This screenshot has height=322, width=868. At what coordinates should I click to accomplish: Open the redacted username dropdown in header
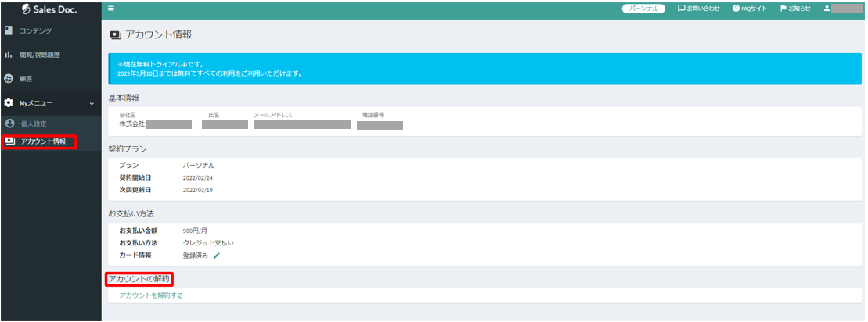[x=845, y=9]
